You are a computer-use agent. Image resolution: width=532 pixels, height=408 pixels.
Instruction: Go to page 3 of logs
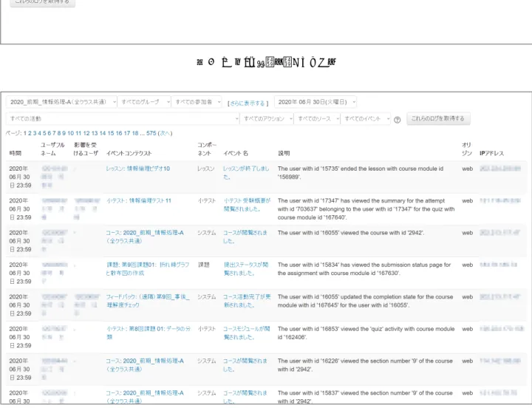pos(35,133)
